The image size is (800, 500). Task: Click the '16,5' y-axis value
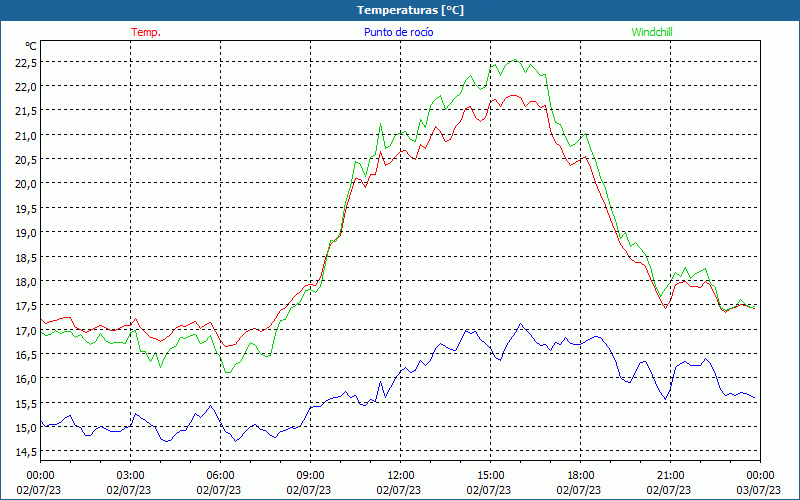(26, 354)
